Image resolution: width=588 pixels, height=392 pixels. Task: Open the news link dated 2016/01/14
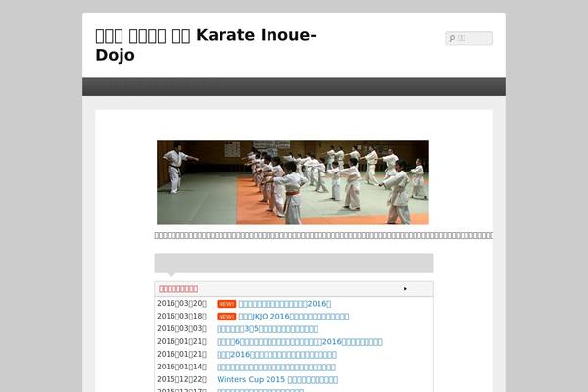click(x=276, y=367)
